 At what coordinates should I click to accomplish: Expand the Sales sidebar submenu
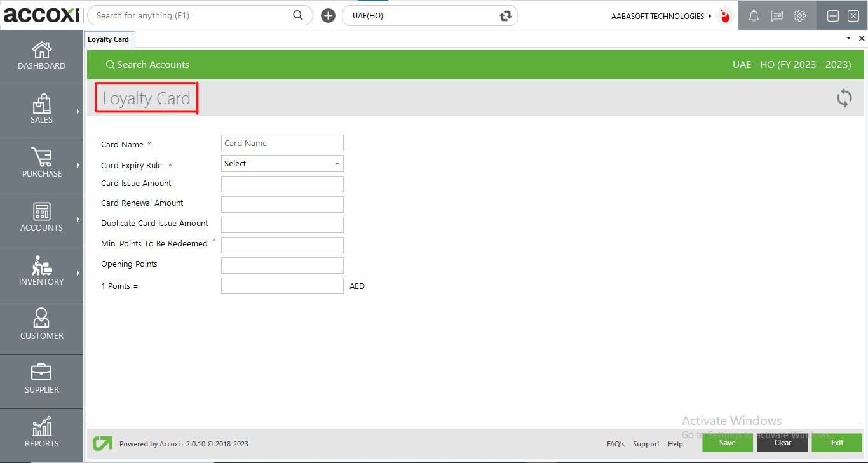pos(78,112)
